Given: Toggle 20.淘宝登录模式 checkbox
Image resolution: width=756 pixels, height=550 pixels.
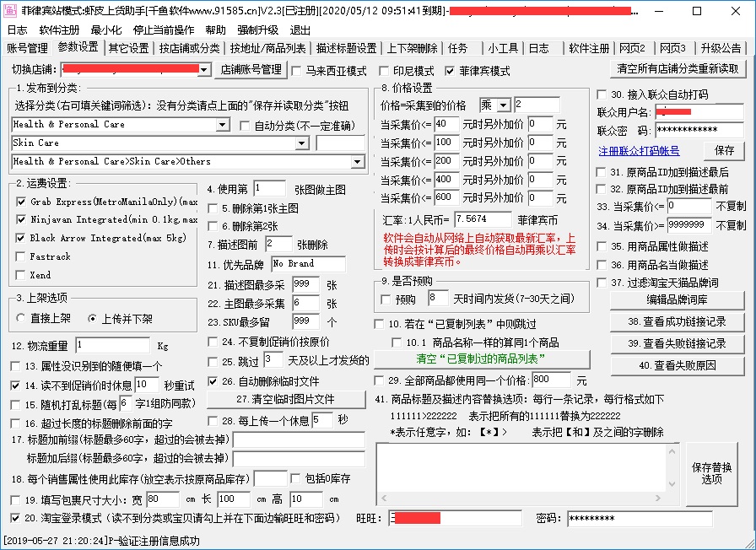Looking at the screenshot, I should (x=15, y=518).
